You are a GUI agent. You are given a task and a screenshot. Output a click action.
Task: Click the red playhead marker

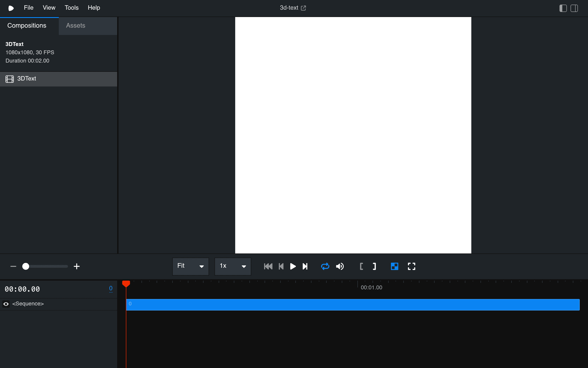tap(126, 284)
